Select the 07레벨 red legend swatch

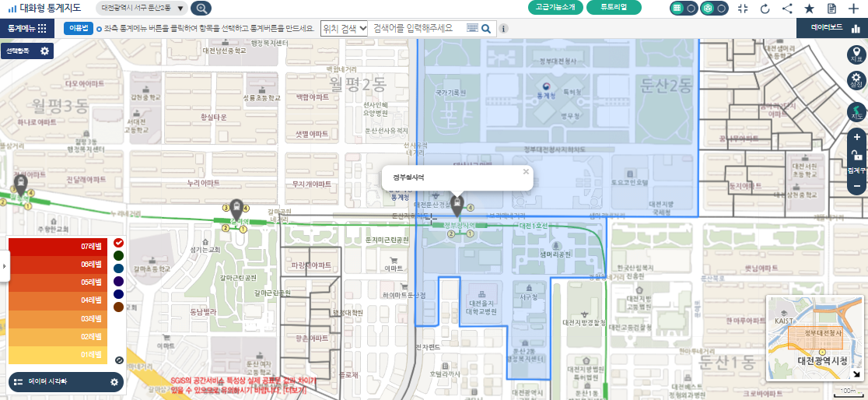pyautogui.click(x=58, y=246)
